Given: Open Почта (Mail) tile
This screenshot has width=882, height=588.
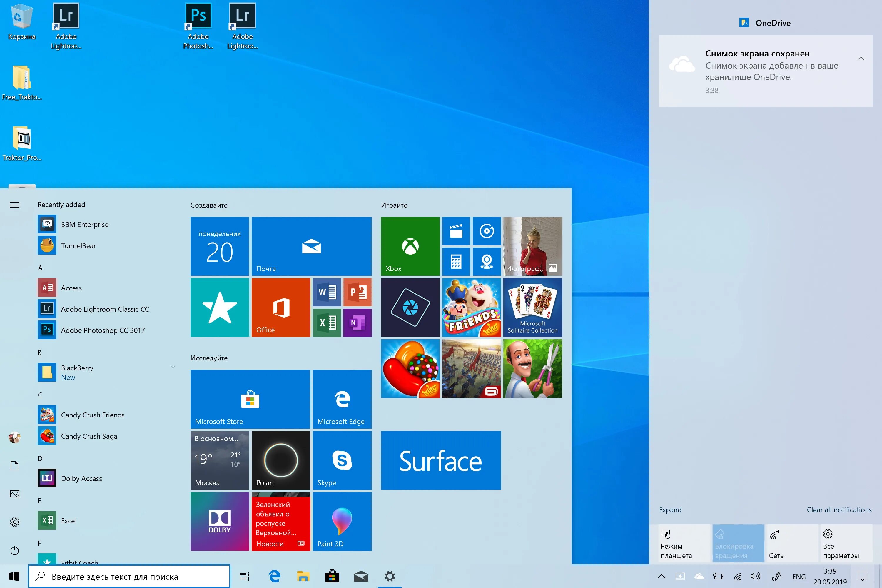Looking at the screenshot, I should point(312,245).
